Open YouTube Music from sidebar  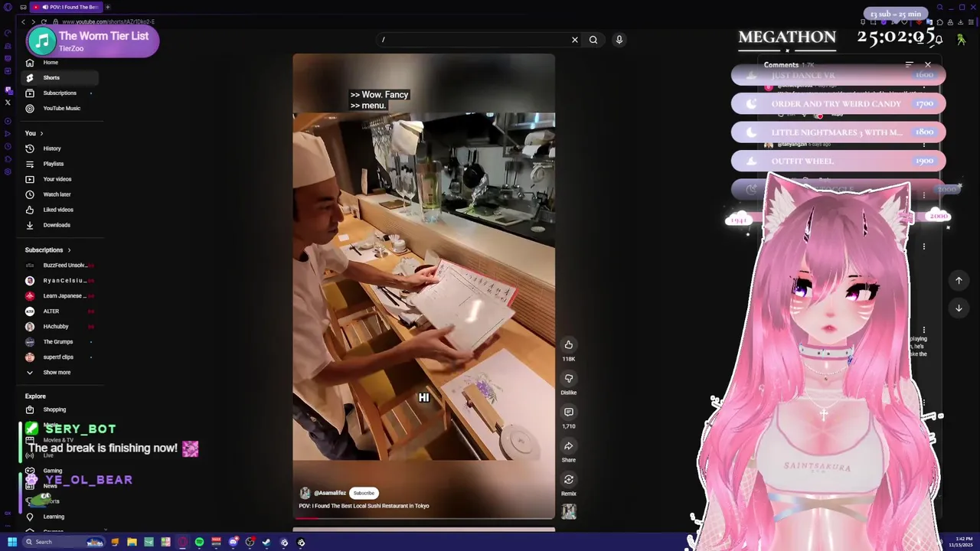(x=61, y=108)
